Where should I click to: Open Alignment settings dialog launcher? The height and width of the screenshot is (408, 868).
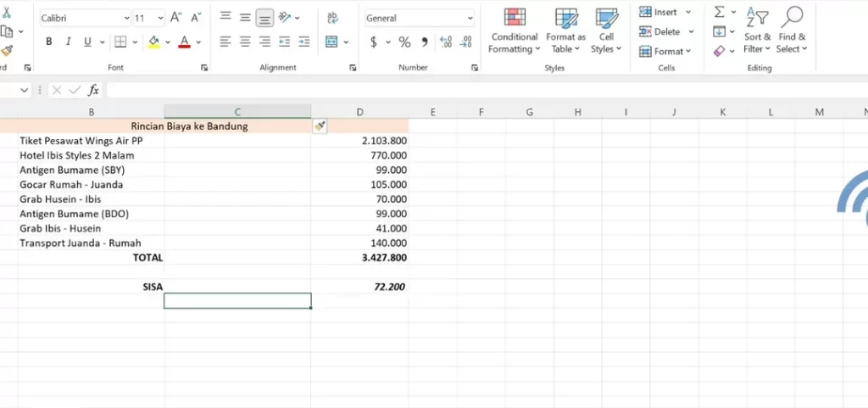(x=353, y=68)
